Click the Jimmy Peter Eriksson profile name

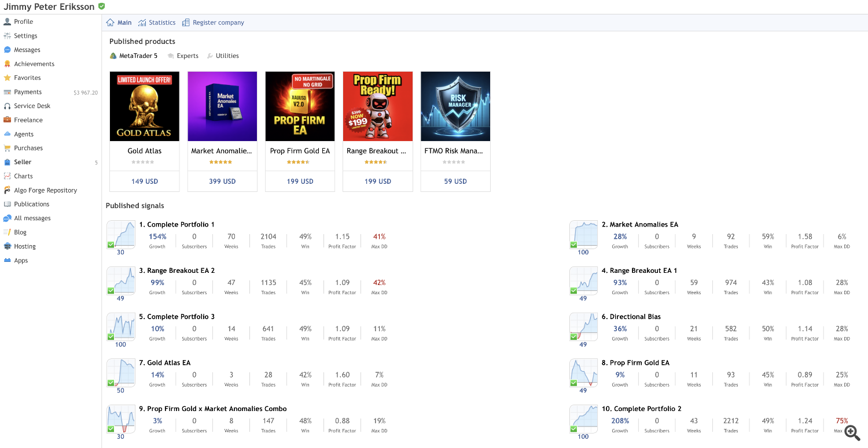pyautogui.click(x=49, y=6)
